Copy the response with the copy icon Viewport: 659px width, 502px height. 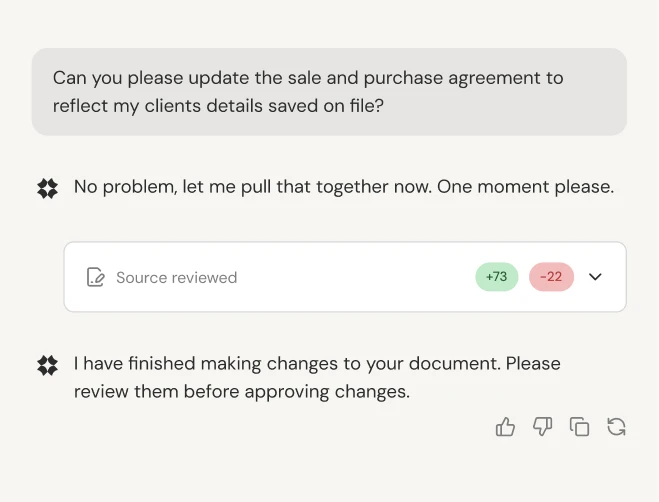pyautogui.click(x=579, y=428)
